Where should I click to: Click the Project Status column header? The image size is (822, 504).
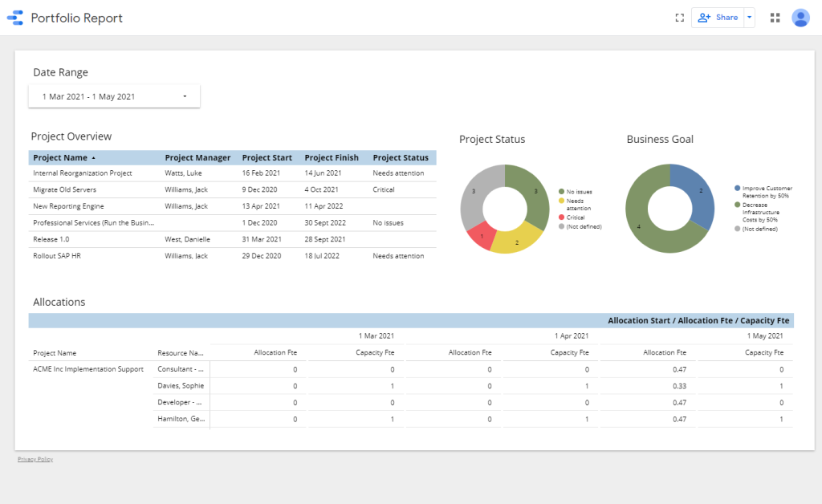click(401, 158)
